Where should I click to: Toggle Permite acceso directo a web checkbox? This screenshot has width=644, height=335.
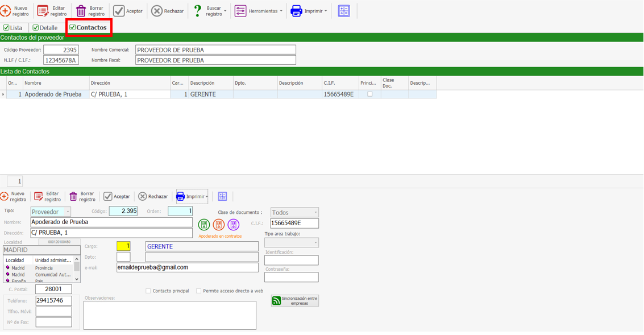199,291
